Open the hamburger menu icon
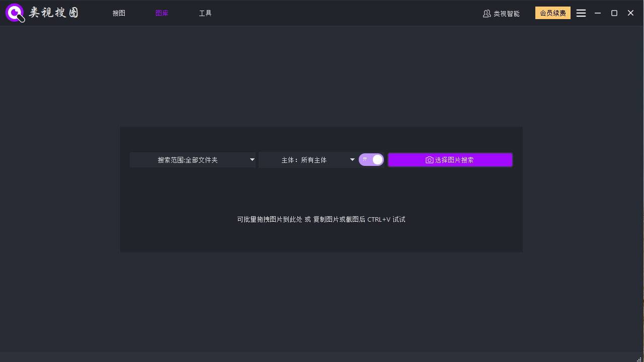 581,13
